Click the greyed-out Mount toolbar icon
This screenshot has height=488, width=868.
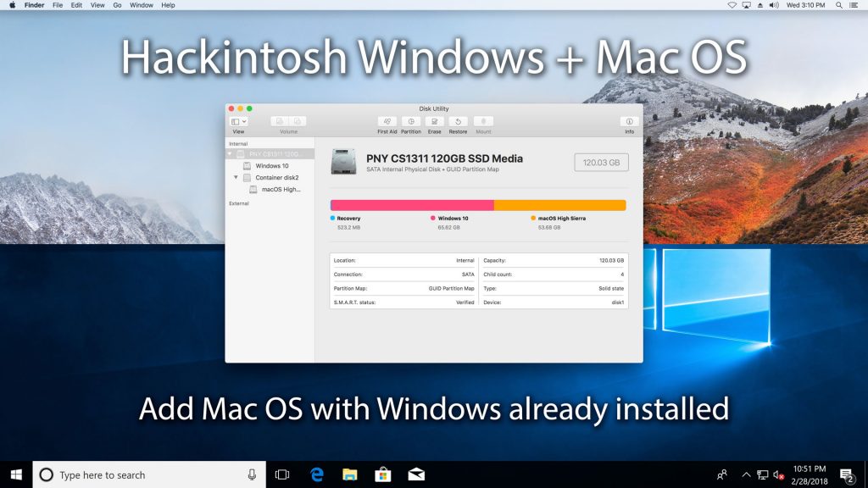483,122
